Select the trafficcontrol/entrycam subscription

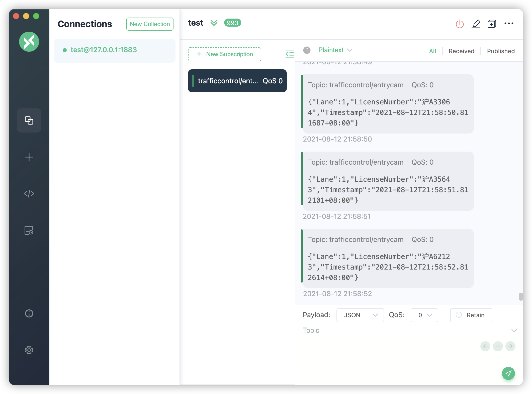coord(237,81)
